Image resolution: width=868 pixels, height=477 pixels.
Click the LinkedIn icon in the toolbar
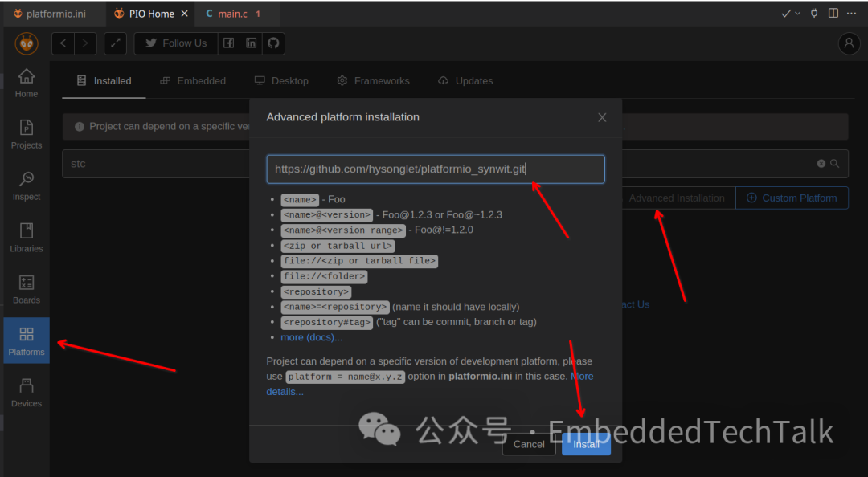tap(251, 43)
